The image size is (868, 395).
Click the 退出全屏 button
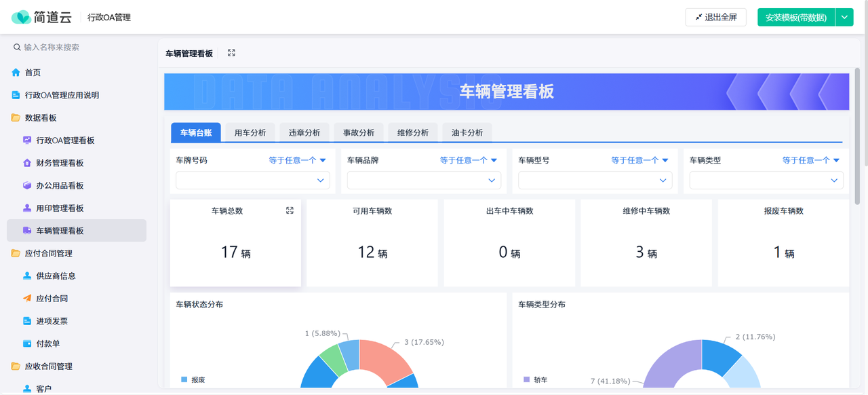coord(716,17)
